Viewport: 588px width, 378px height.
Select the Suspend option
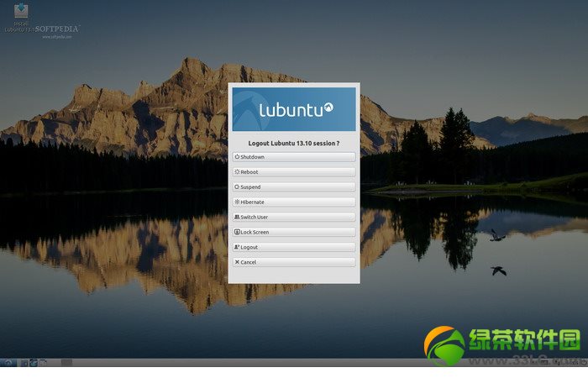coord(293,187)
